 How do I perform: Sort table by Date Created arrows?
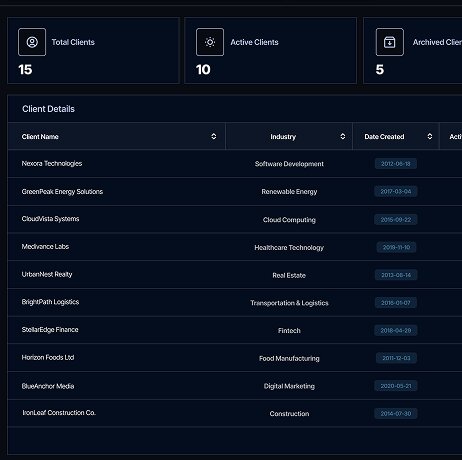(430, 136)
